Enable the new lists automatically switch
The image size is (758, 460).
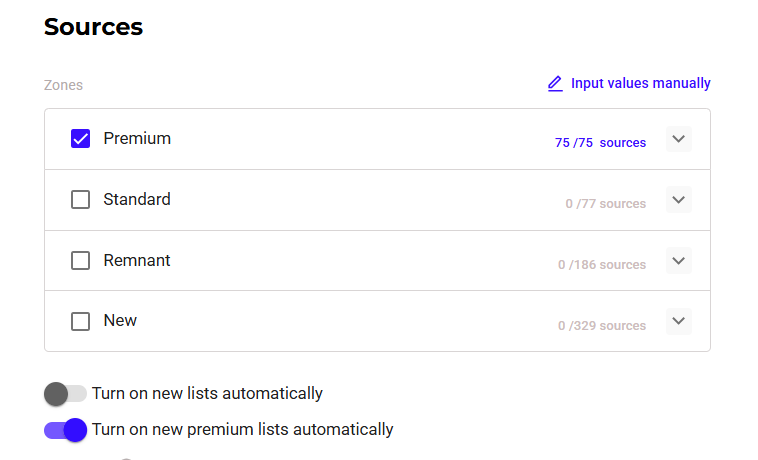click(x=65, y=394)
